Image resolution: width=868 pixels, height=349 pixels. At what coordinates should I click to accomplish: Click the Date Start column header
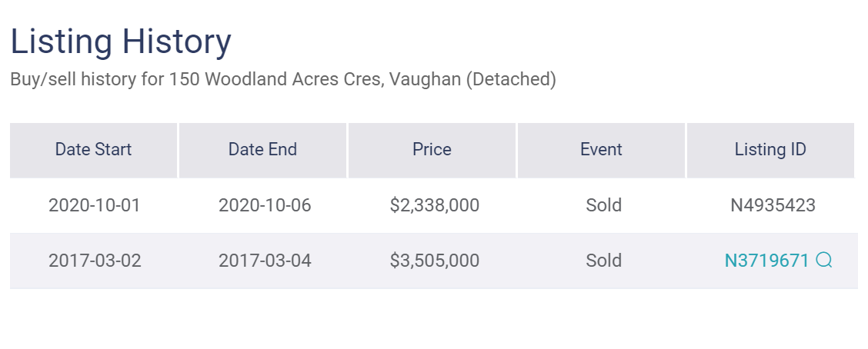coord(94,150)
